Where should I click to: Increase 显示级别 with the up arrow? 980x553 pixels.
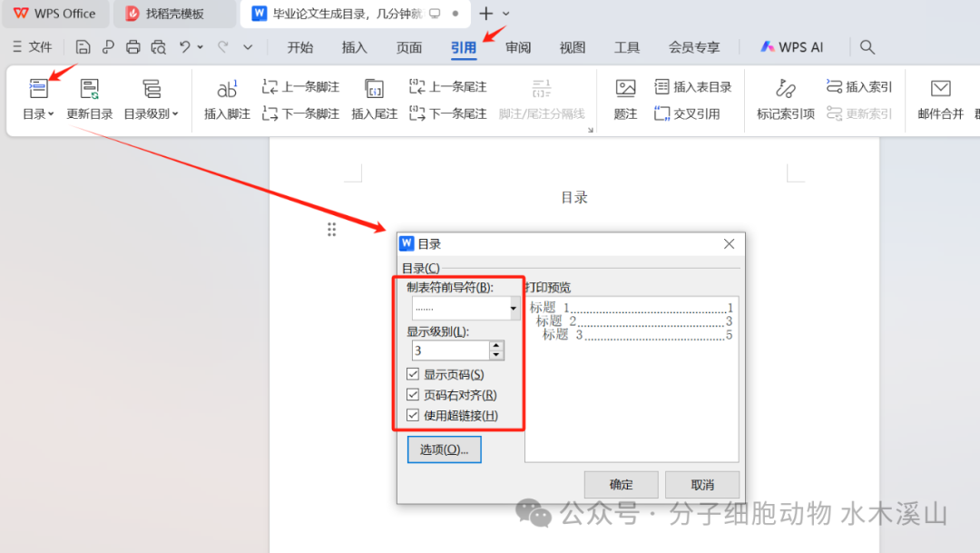tap(495, 345)
